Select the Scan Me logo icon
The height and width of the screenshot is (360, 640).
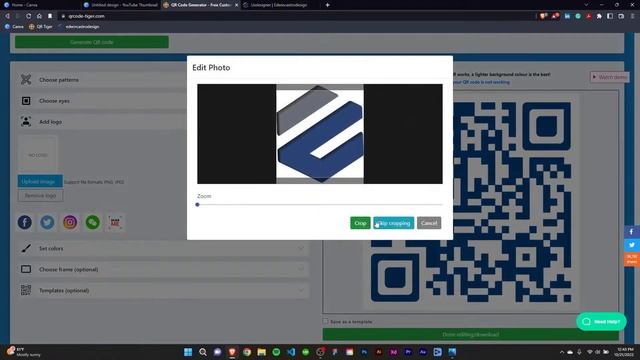pyautogui.click(x=115, y=222)
